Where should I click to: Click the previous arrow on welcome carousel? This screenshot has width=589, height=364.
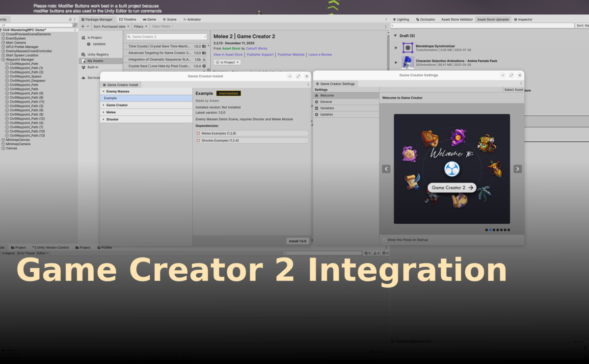[386, 169]
